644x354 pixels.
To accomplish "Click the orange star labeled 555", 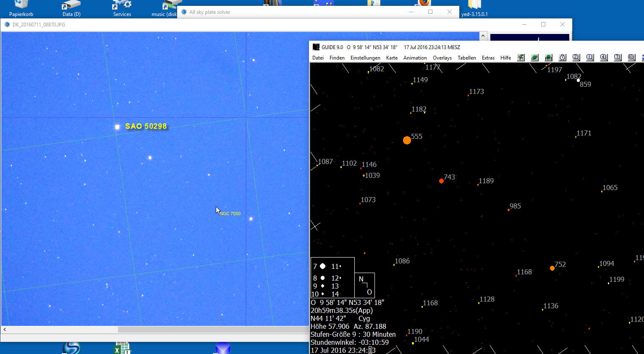I will pos(407,140).
